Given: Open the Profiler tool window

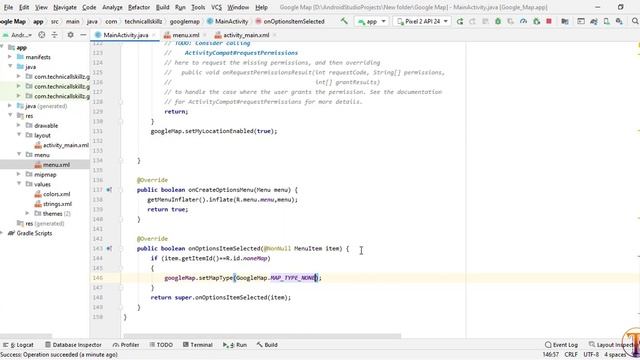Looking at the screenshot, I should pos(126,345).
